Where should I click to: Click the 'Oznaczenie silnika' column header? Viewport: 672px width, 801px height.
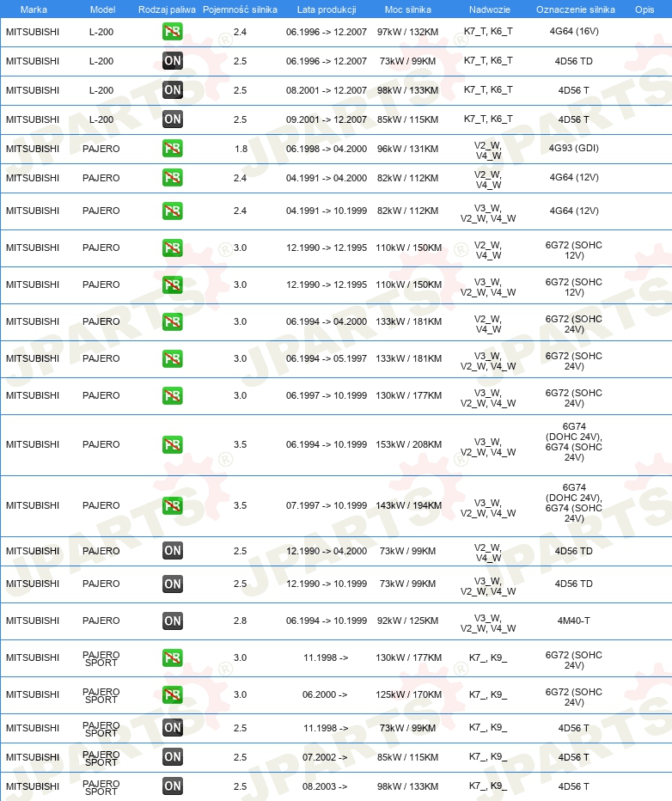tap(576, 9)
